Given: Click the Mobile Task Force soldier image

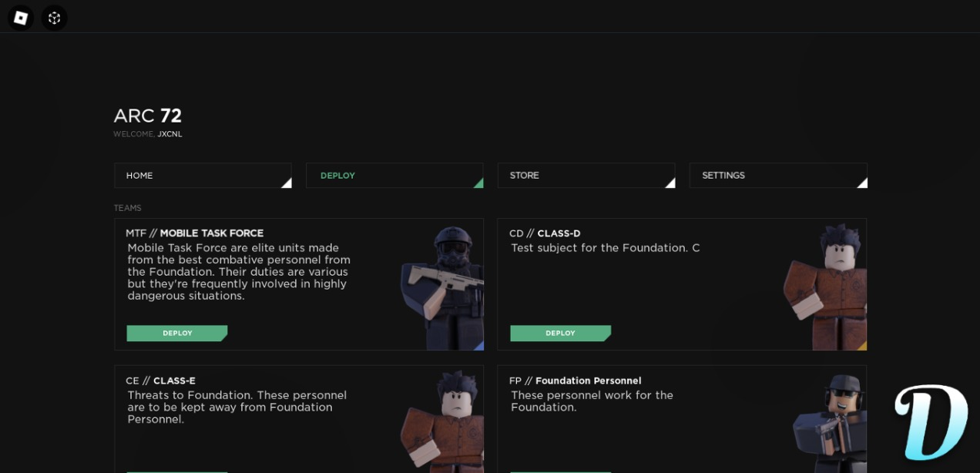Looking at the screenshot, I should pyautogui.click(x=443, y=288).
